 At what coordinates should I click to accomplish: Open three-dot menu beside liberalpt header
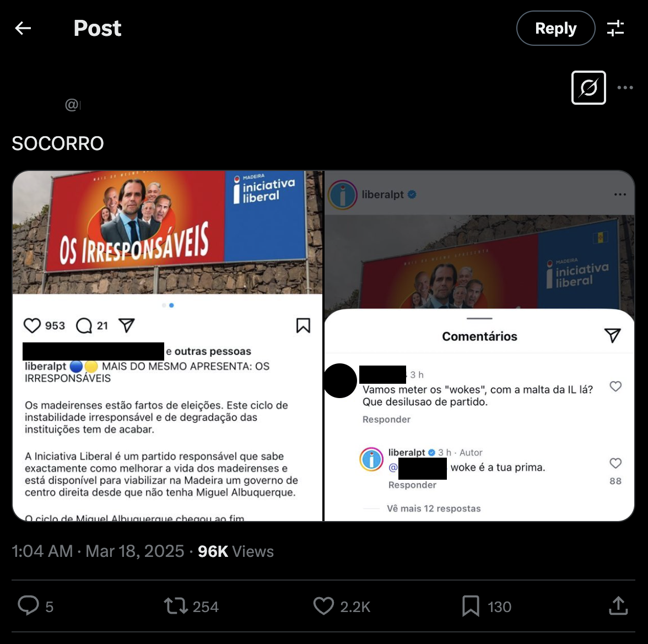pyautogui.click(x=620, y=195)
